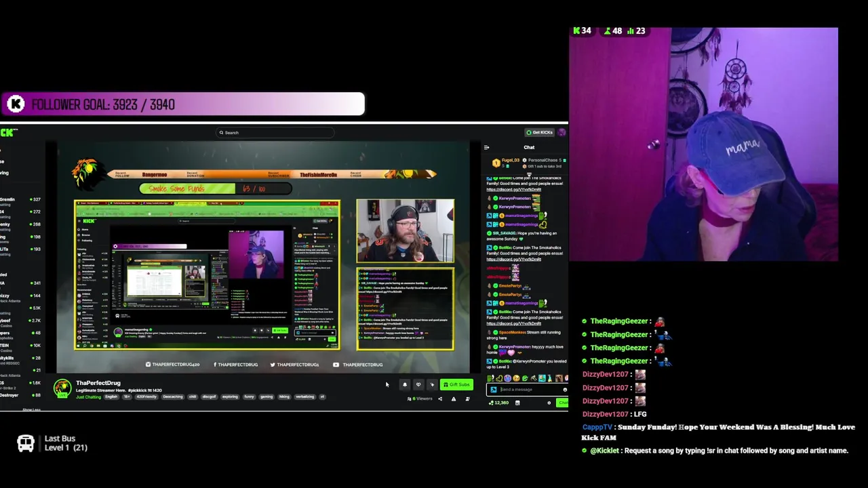Viewport: 868px width, 488px height.
Task: Click the Kick logo in top left
Action: pyautogui.click(x=8, y=132)
